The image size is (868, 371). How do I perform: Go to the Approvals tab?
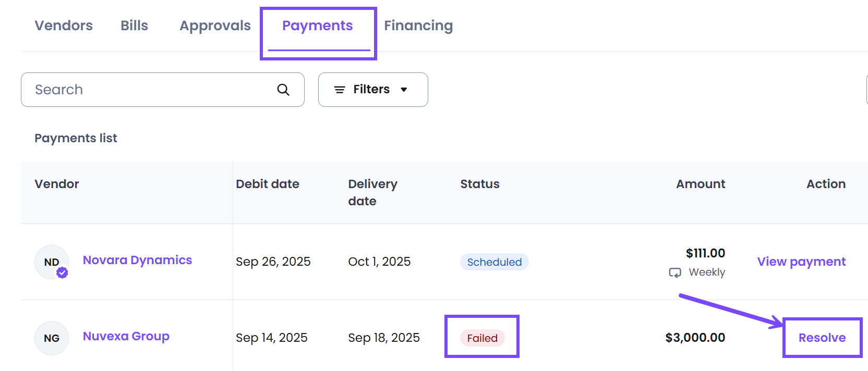(x=215, y=26)
